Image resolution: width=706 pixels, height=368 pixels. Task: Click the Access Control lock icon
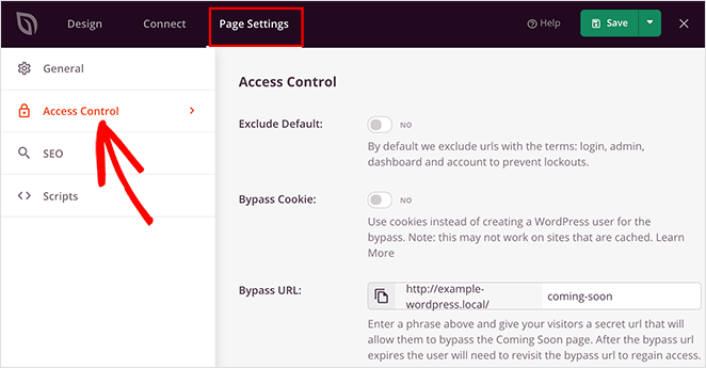click(24, 111)
